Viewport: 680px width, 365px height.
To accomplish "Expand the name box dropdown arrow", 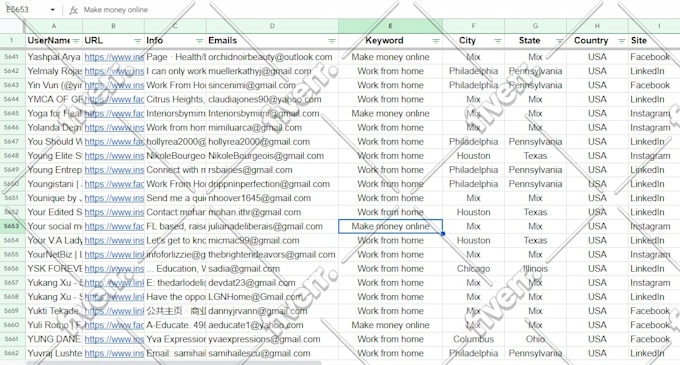I will pyautogui.click(x=52, y=10).
